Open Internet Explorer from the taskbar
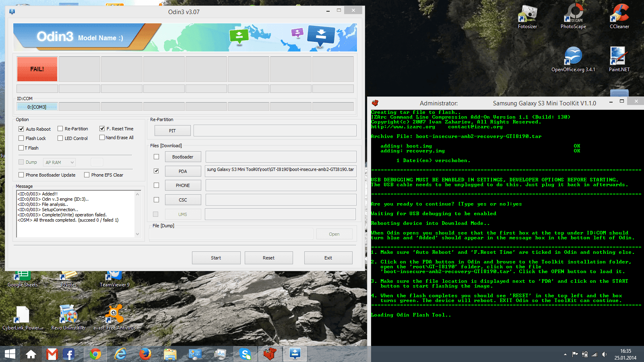644x362 pixels. (x=120, y=354)
